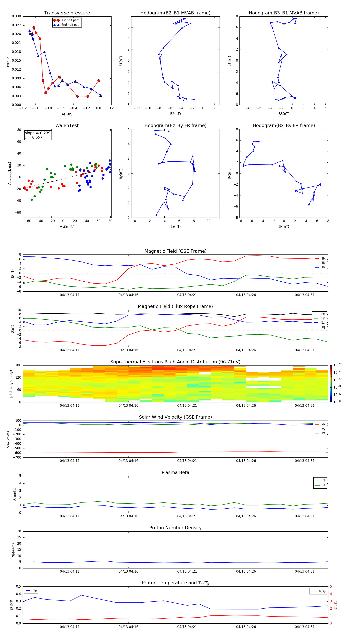Click the Tp legend box in temperature plot
The height and width of the screenshot is (644, 351).
[31, 591]
